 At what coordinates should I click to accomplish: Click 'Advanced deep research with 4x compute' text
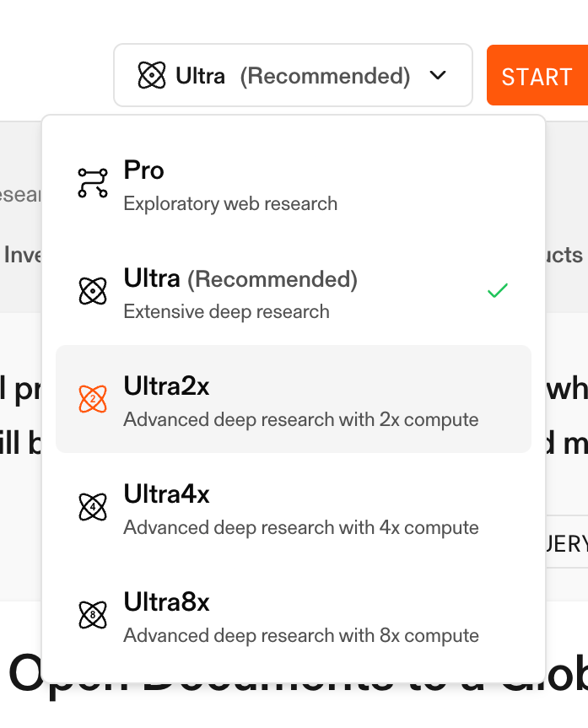click(300, 527)
